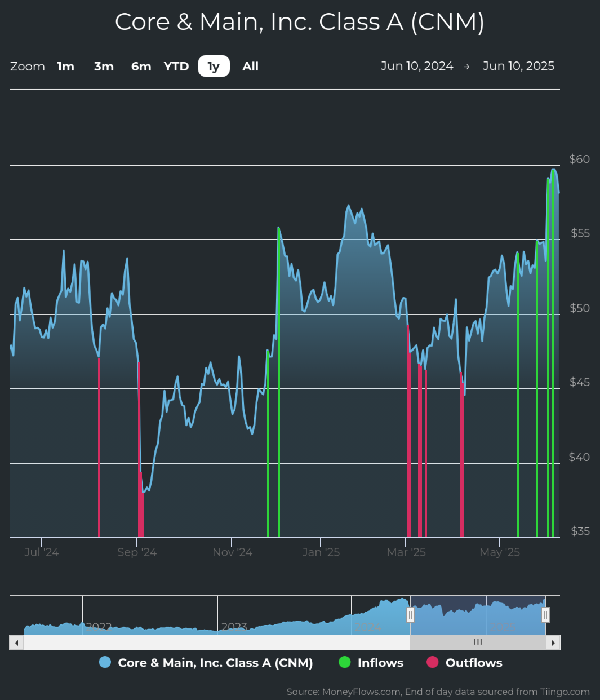This screenshot has height=700, width=600.
Task: Click the Jan '25 axis label
Action: (x=321, y=552)
